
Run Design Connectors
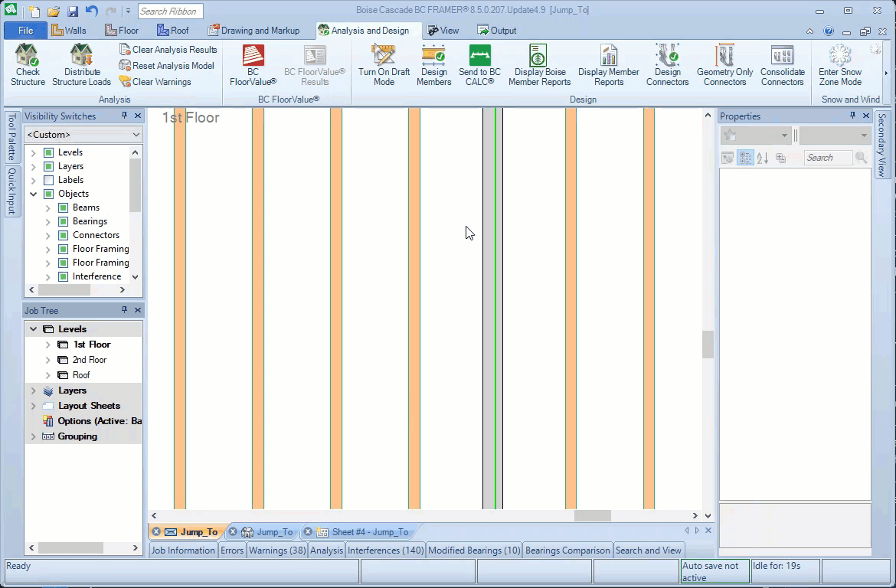pos(668,65)
